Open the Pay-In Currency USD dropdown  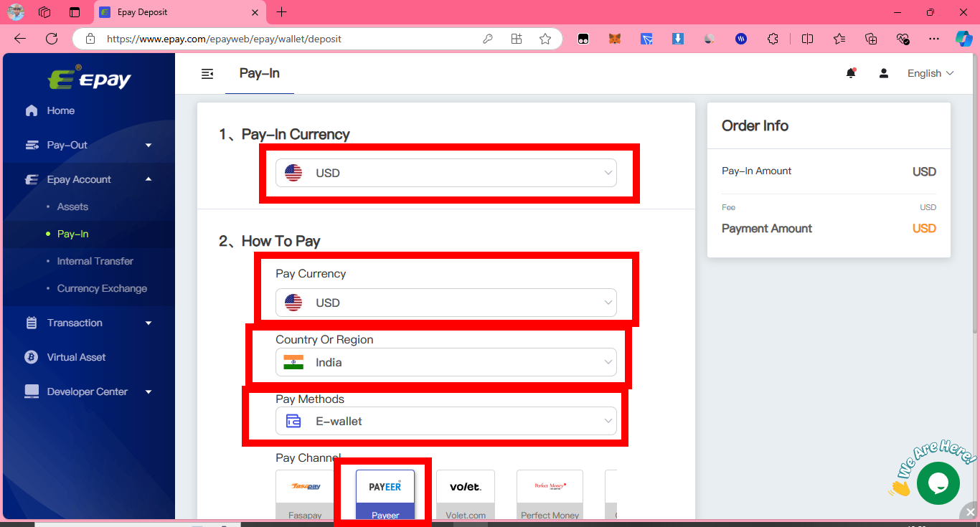click(446, 173)
